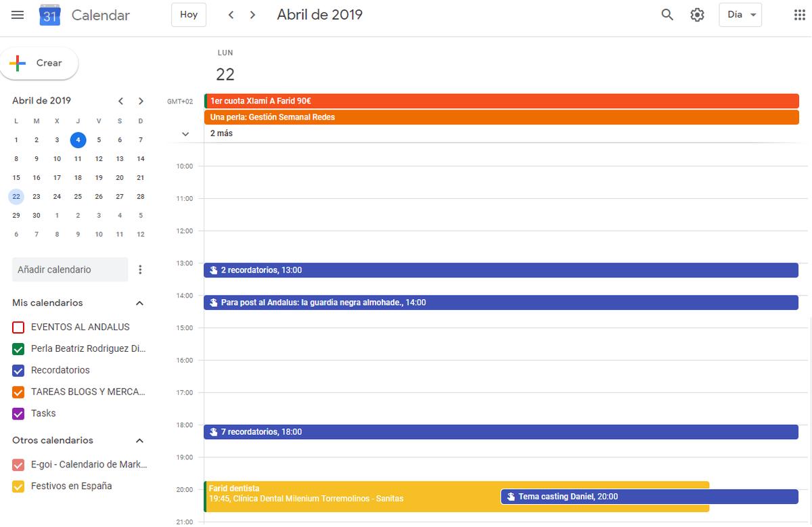Open the main hamburger menu
The height and width of the screenshot is (527, 812).
coord(18,15)
